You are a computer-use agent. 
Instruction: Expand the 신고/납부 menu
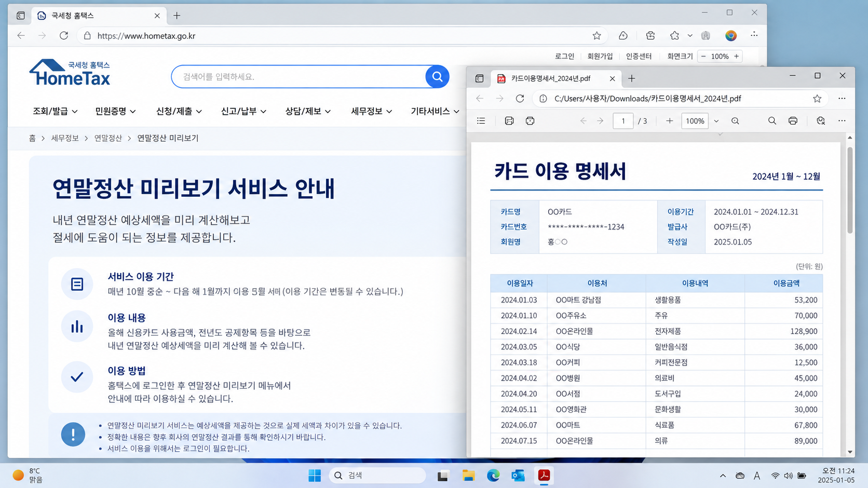[x=243, y=111]
